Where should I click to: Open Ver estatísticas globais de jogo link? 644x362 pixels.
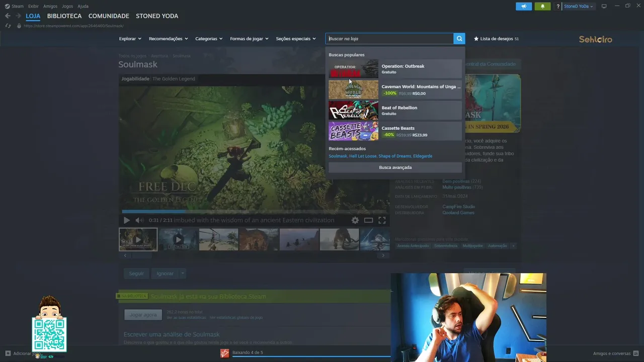(236, 318)
